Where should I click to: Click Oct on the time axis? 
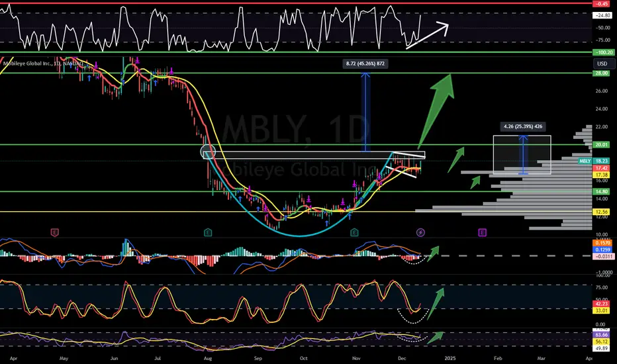[x=303, y=359]
